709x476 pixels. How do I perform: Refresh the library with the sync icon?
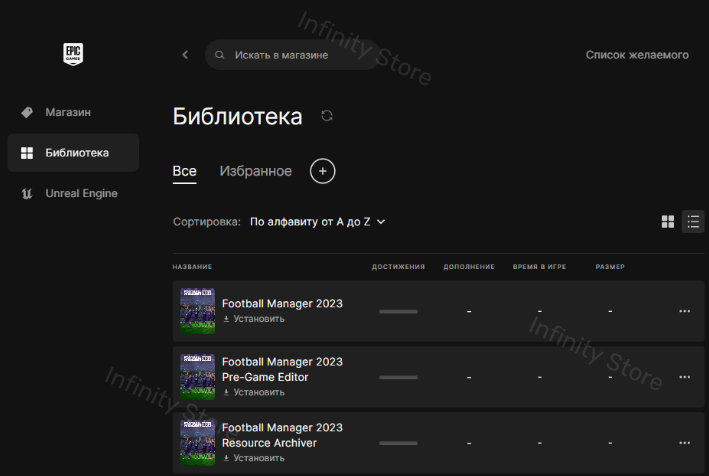click(x=327, y=116)
